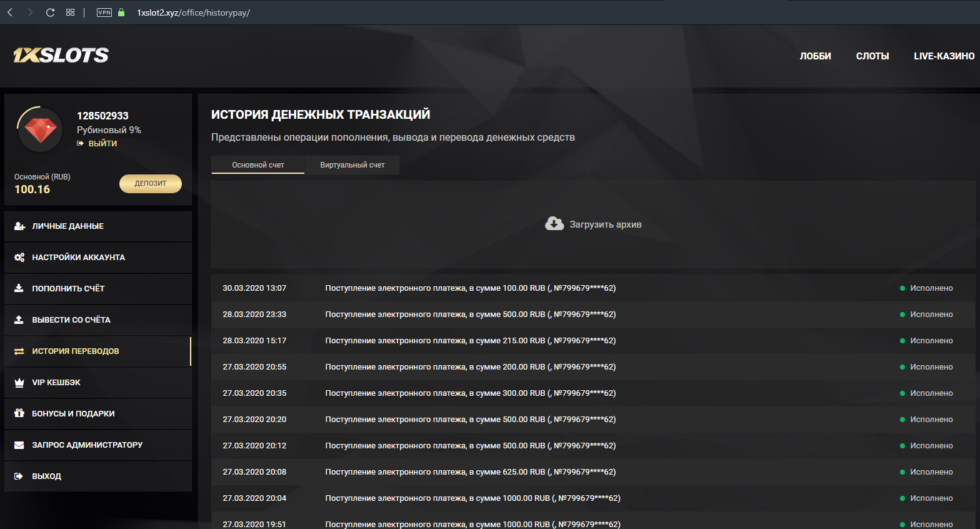Open ЛИЧНЫЕ ДАННЫЕ in sidebar
This screenshot has height=529, width=980.
[x=68, y=226]
